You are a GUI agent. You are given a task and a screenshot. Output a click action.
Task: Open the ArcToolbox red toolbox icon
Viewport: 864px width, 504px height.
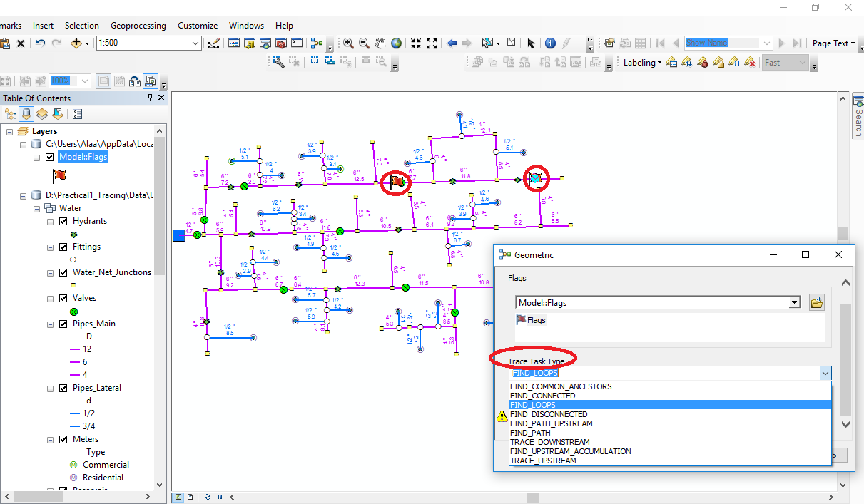click(280, 43)
